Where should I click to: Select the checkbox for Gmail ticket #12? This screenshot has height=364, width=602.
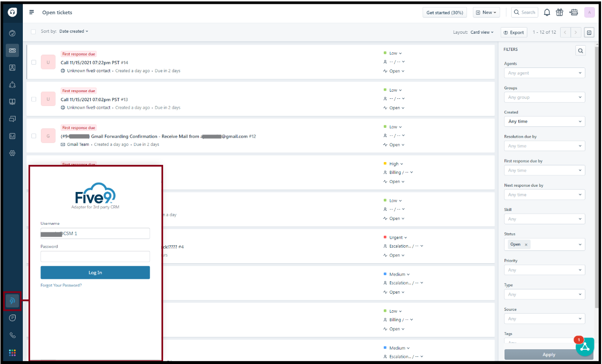point(34,136)
